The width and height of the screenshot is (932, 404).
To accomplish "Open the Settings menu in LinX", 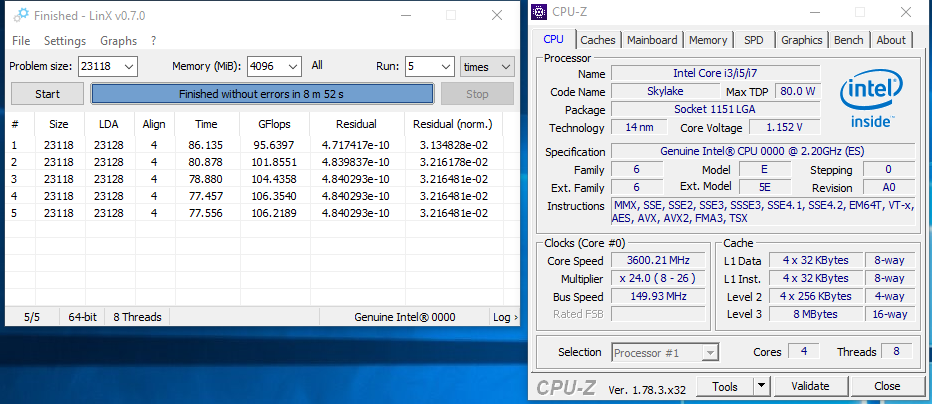I will click(65, 40).
